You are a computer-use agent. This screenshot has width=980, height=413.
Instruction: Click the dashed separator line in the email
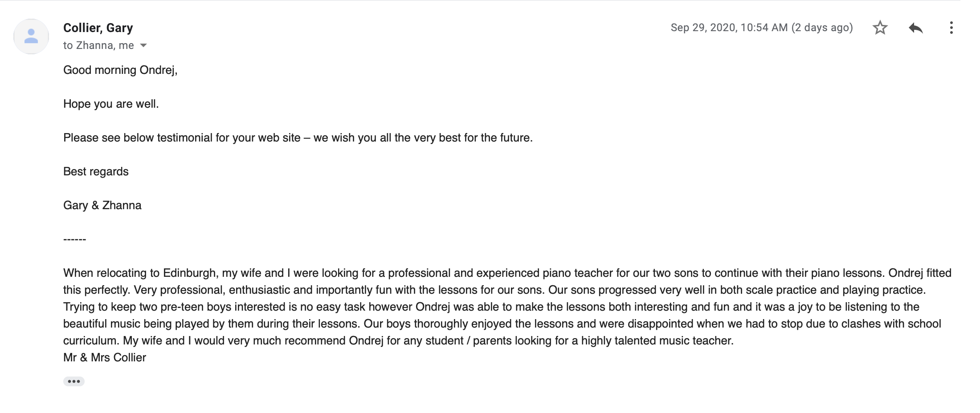(74, 239)
